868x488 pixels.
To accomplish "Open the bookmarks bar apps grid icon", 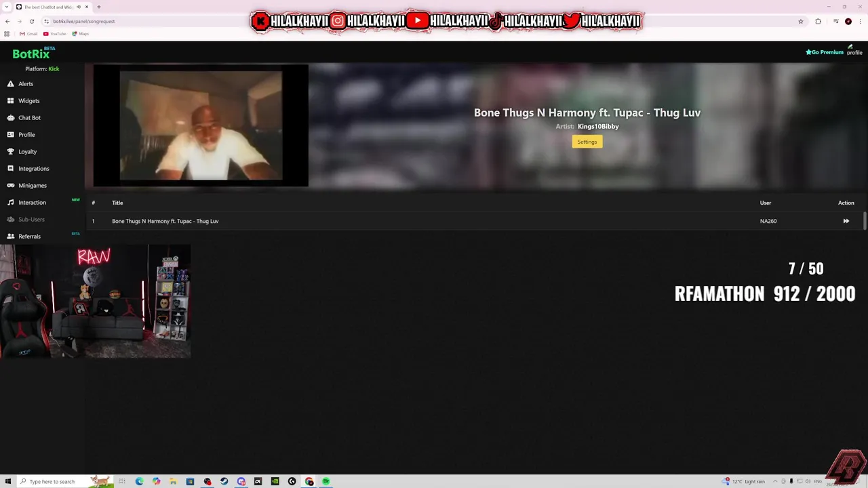I will (7, 34).
